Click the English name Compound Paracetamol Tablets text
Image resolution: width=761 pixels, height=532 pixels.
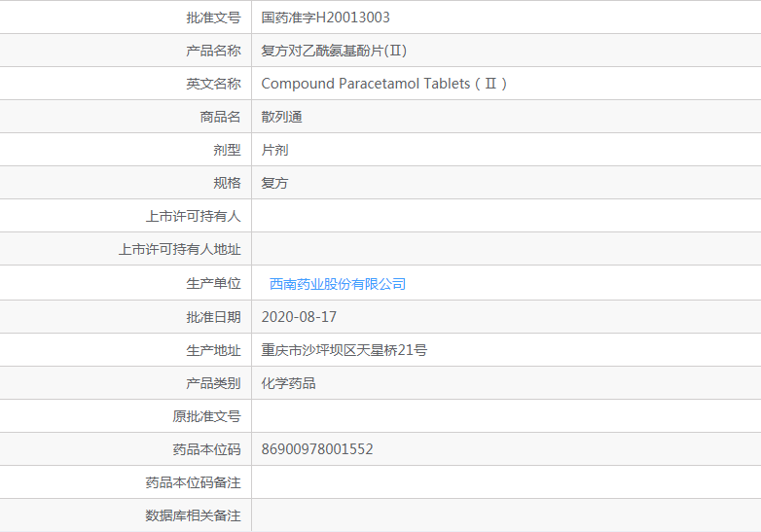(x=383, y=84)
